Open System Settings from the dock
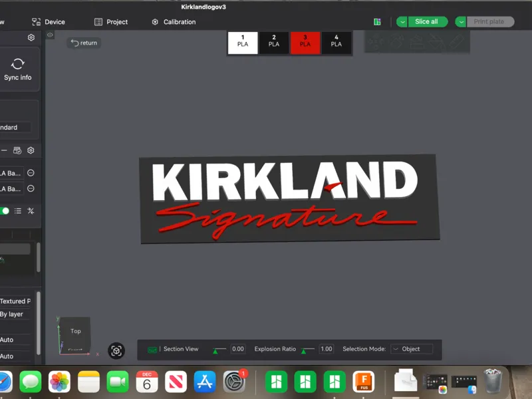Screen dimensions: 532x399 234,382
